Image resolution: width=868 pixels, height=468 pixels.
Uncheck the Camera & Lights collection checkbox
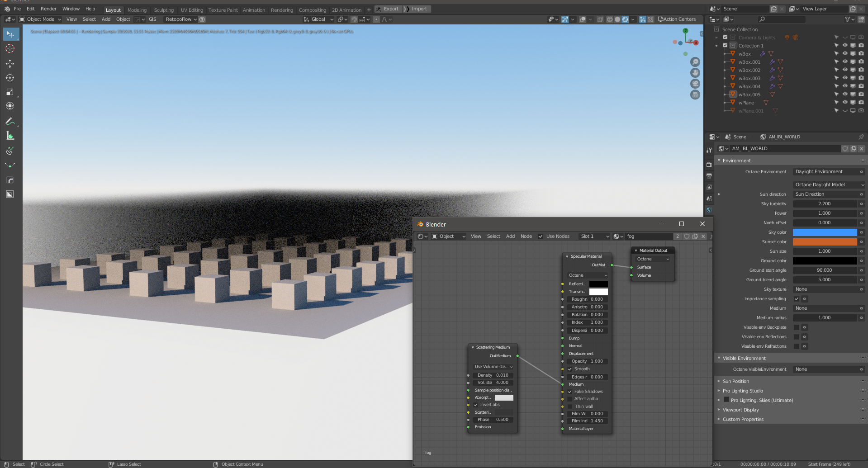725,38
